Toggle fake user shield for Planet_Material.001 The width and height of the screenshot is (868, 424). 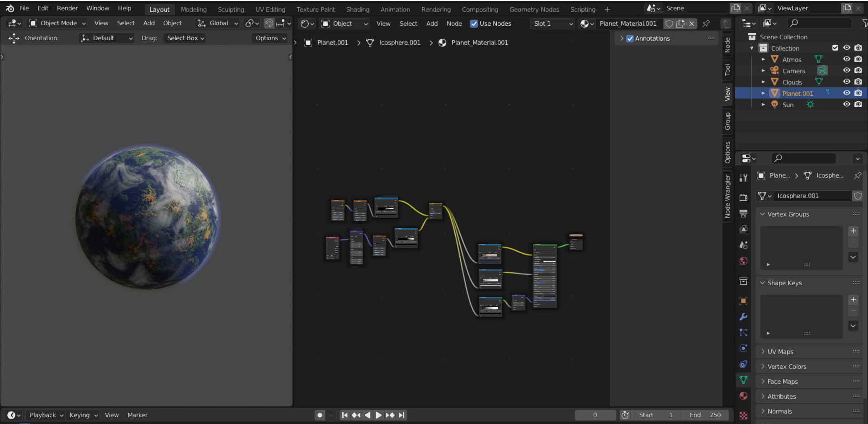(670, 24)
